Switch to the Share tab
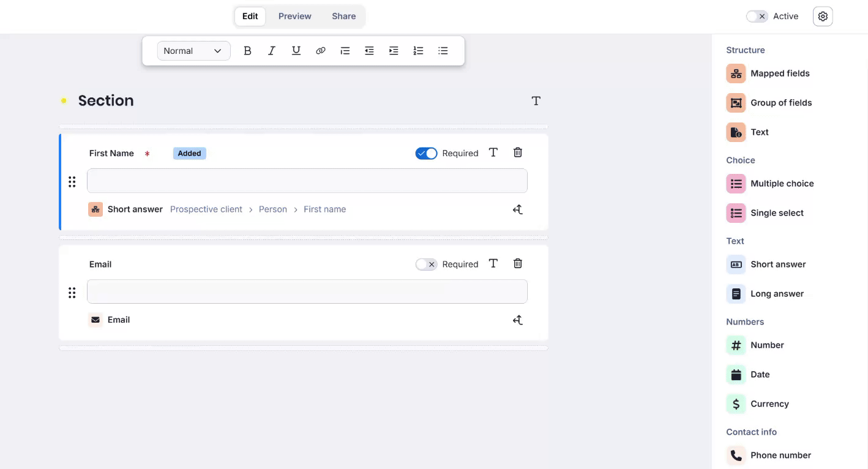Viewport: 868px width, 469px height. [344, 17]
